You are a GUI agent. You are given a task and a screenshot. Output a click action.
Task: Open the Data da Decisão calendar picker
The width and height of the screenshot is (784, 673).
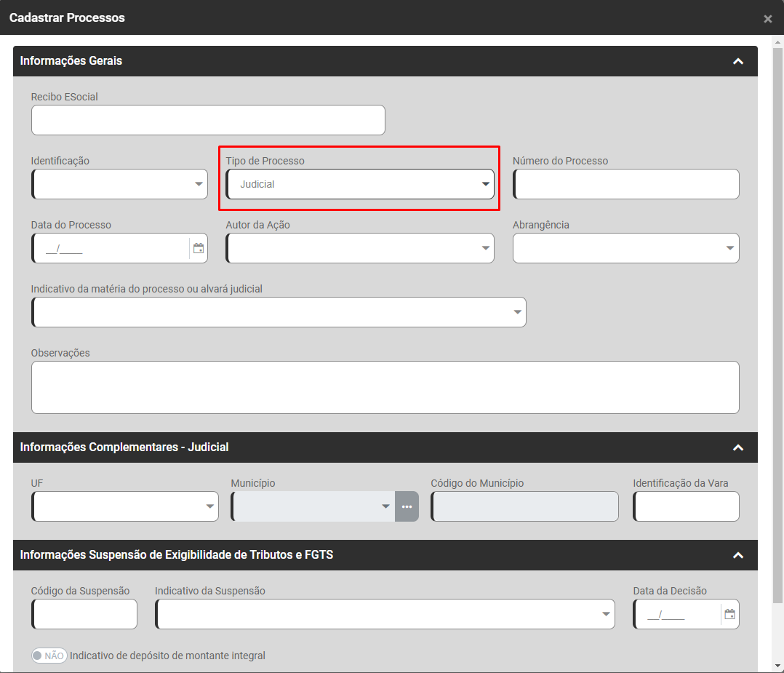[x=729, y=614]
